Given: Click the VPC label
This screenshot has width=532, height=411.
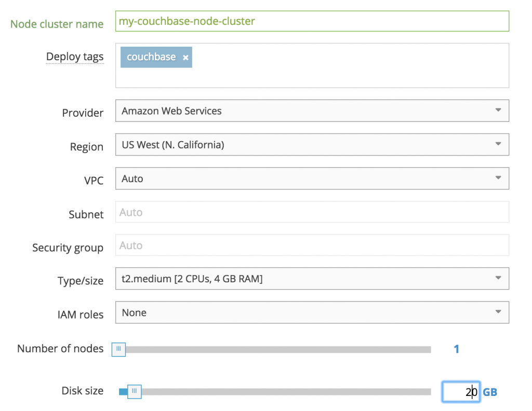Looking at the screenshot, I should [x=94, y=181].
